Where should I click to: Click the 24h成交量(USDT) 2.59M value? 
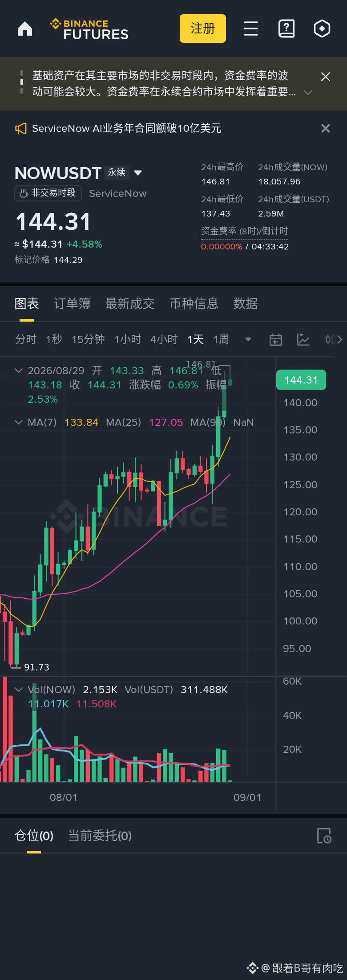[271, 214]
